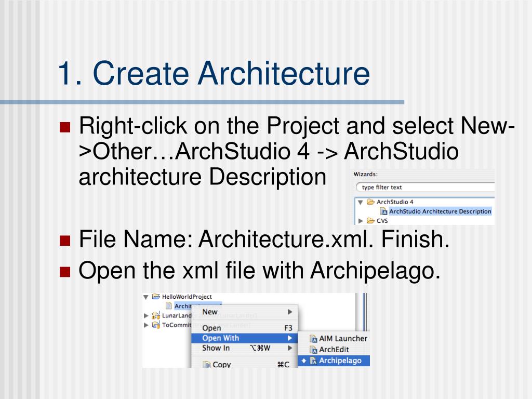Choose Open With in the context menu

click(x=245, y=338)
